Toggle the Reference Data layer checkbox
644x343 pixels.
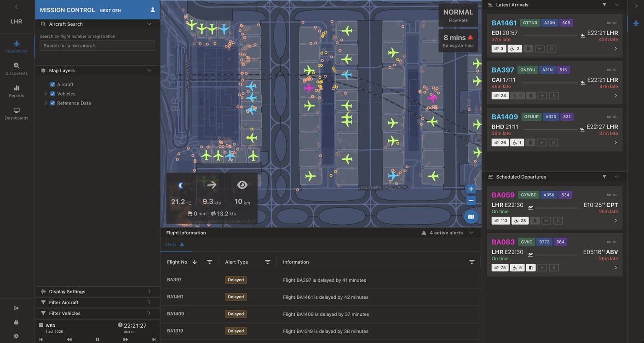coord(52,103)
